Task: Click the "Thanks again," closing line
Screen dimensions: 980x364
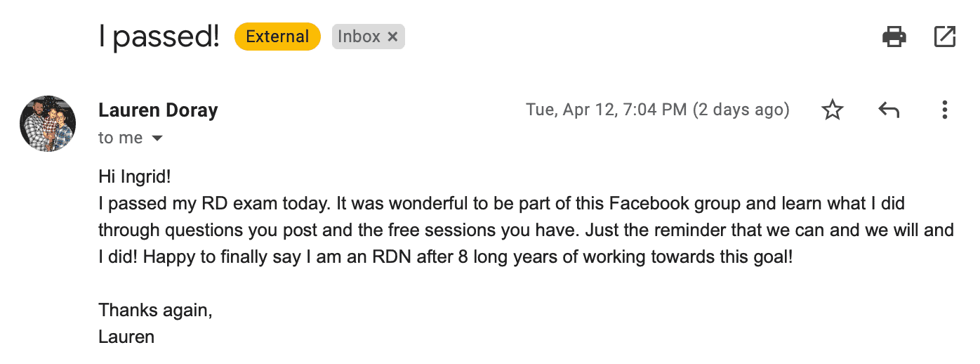Action: pyautogui.click(x=155, y=310)
